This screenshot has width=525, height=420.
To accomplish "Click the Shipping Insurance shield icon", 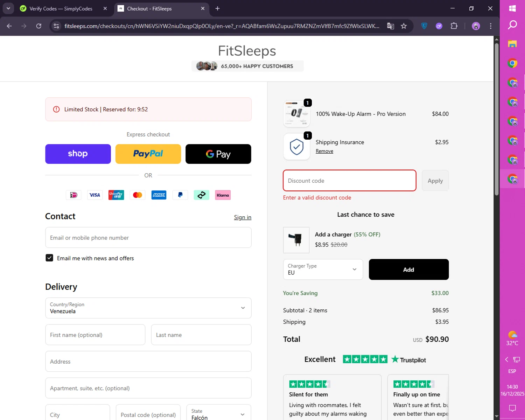I will point(296,147).
